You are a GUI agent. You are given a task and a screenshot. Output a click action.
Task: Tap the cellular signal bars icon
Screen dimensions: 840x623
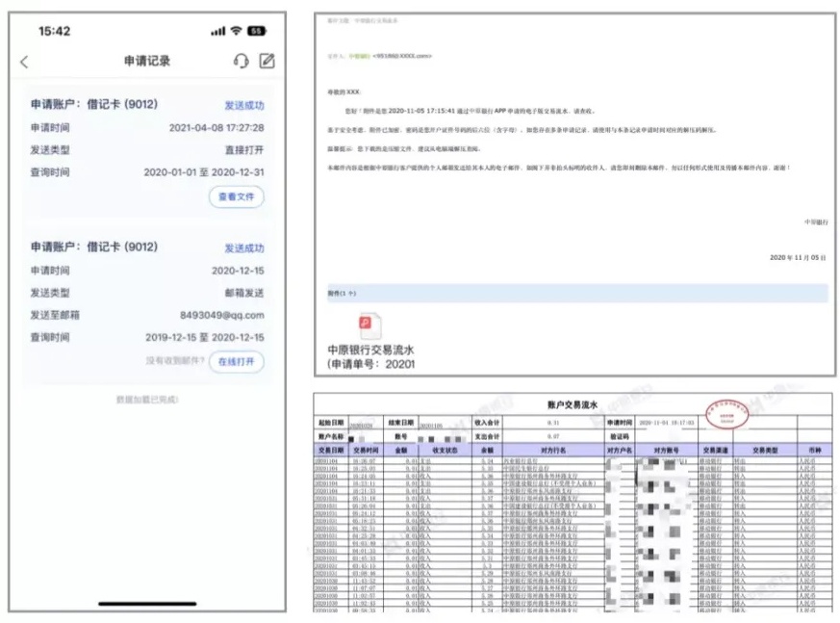[x=217, y=31]
